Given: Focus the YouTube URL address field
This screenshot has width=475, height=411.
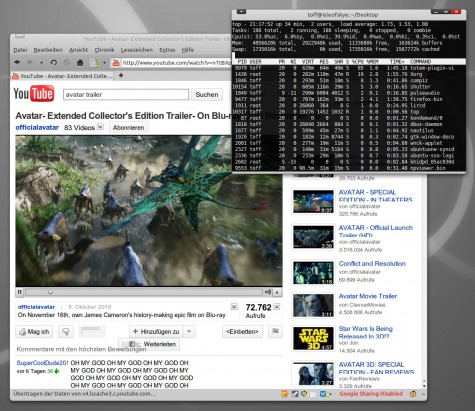Looking at the screenshot, I should [x=177, y=62].
